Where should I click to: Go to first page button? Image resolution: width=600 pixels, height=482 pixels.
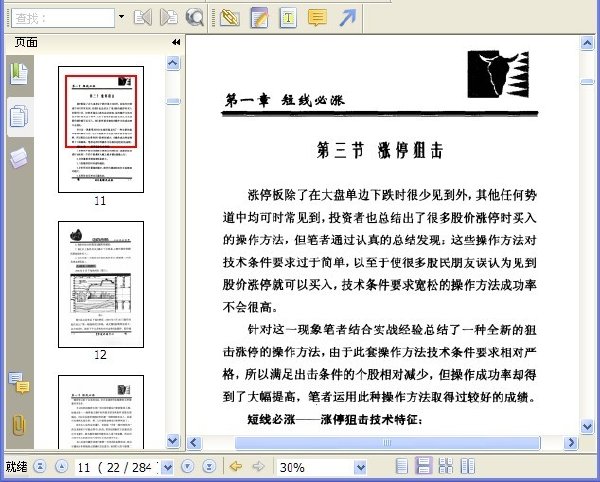pyautogui.click(x=40, y=466)
